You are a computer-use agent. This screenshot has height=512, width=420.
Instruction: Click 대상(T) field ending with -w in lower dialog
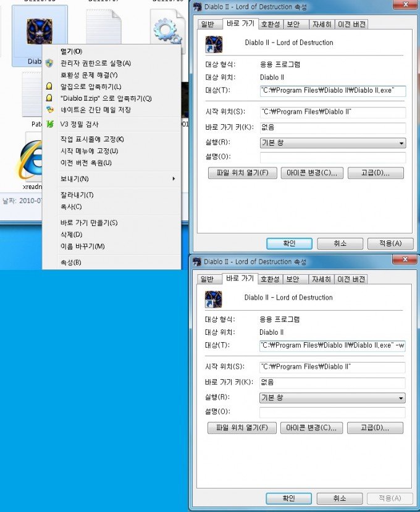tap(332, 346)
